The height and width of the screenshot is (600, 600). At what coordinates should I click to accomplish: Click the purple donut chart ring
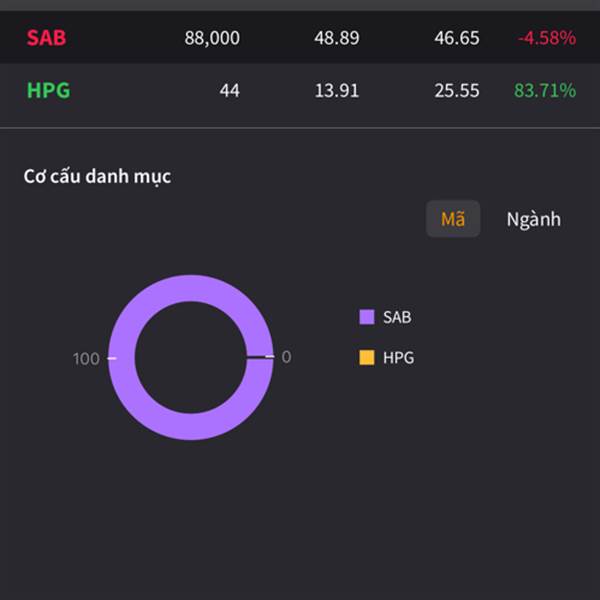(x=190, y=289)
